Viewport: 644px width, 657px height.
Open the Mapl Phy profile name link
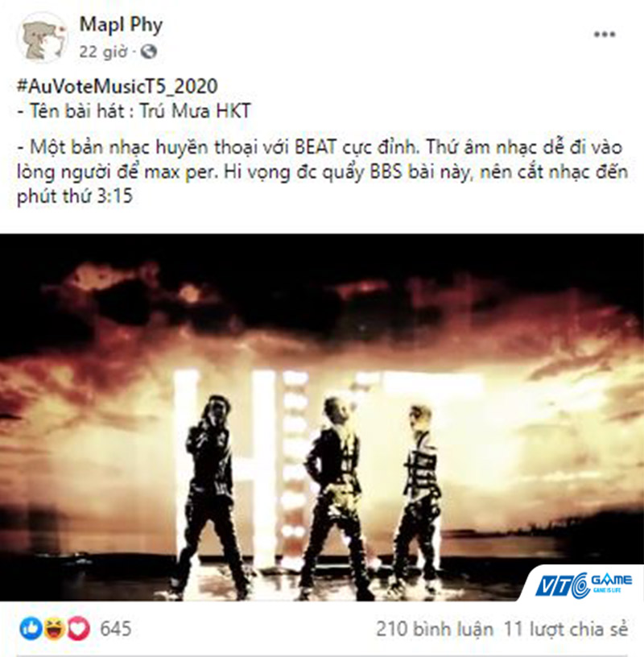(121, 24)
